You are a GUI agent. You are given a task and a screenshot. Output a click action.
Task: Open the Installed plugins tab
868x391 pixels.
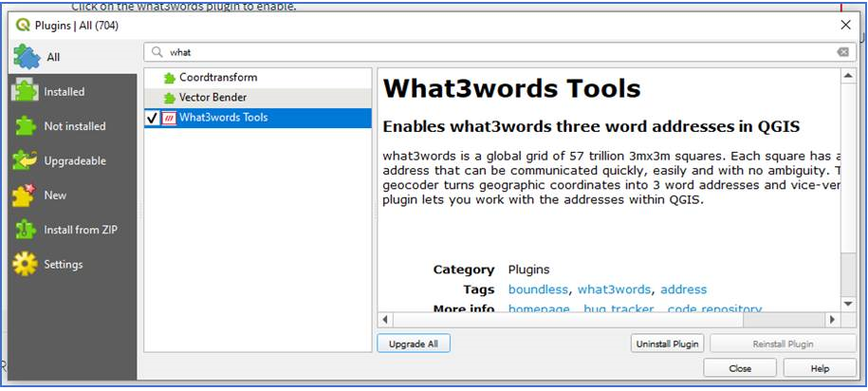[x=72, y=92]
